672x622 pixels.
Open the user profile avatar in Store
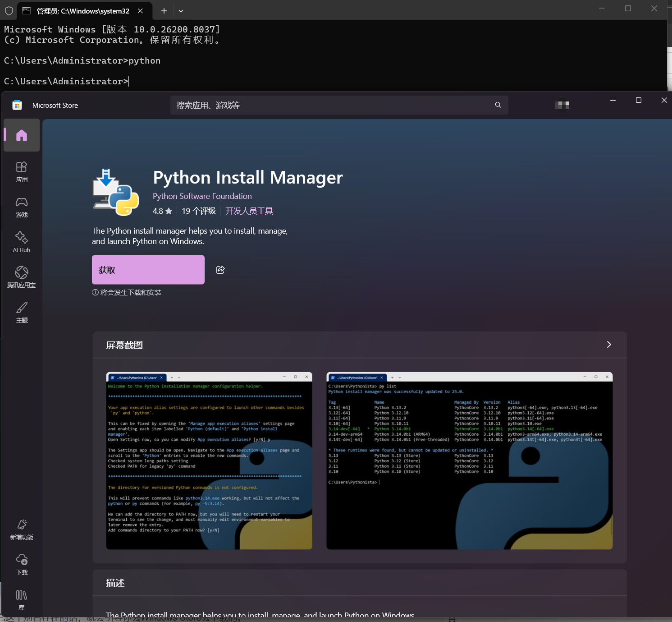562,105
